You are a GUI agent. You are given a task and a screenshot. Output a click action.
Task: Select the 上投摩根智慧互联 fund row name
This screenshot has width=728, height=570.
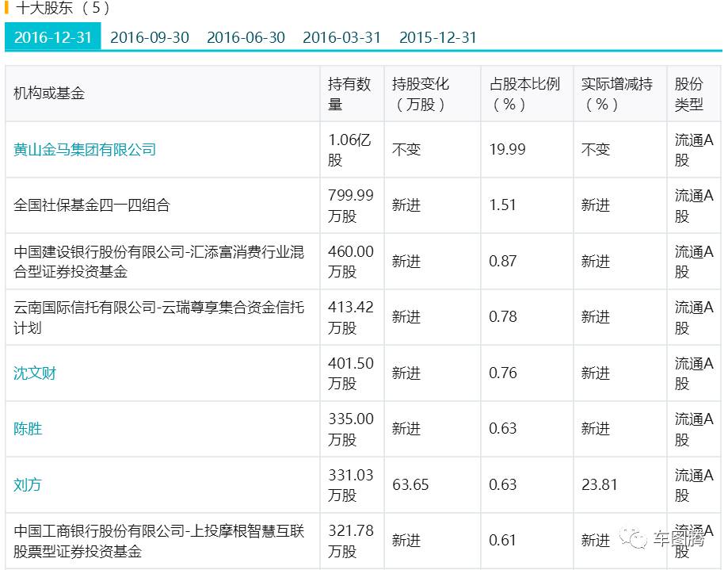pos(158,541)
